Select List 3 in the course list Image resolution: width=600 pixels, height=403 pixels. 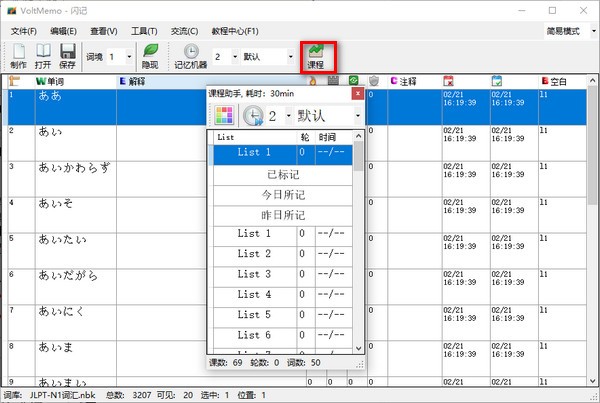pyautogui.click(x=254, y=274)
